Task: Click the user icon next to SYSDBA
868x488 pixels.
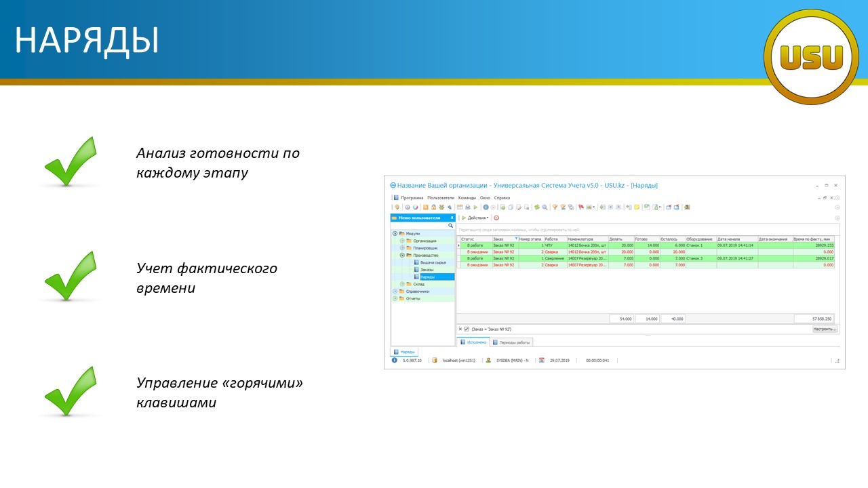Action: (489, 361)
